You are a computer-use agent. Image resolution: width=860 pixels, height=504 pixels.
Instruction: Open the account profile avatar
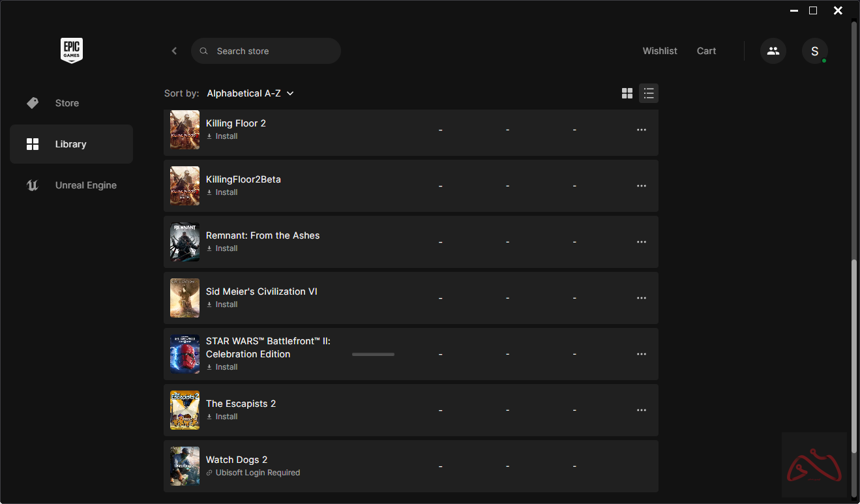[x=814, y=51]
